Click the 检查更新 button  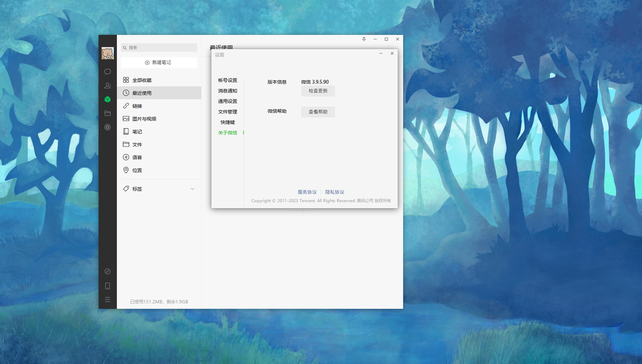pyautogui.click(x=318, y=91)
